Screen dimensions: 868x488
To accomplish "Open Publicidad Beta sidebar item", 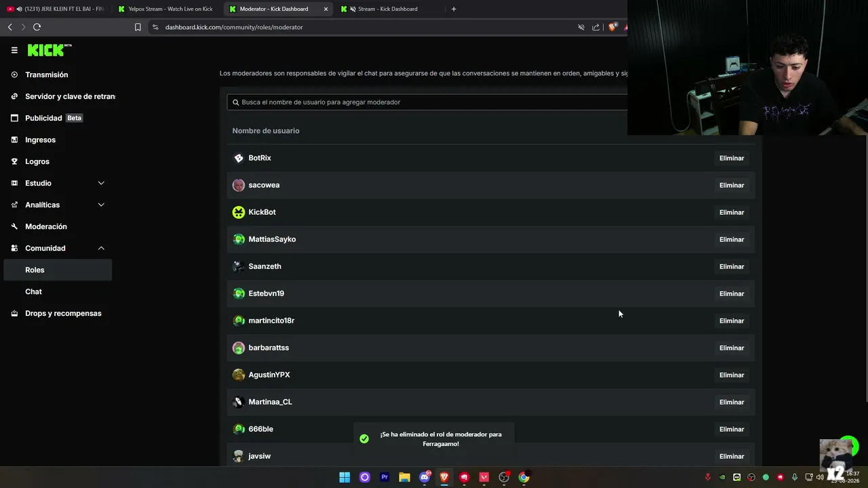I will 58,118.
